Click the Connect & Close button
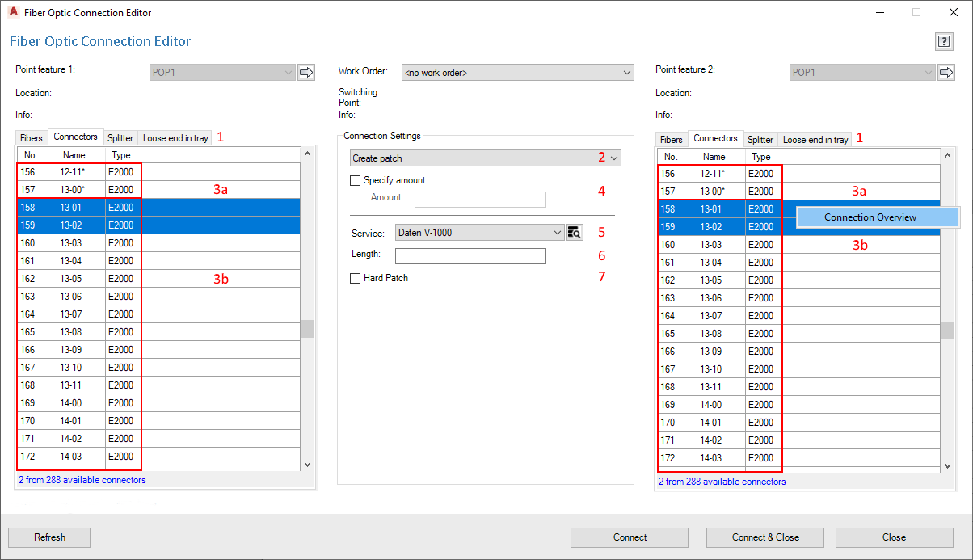 click(765, 537)
